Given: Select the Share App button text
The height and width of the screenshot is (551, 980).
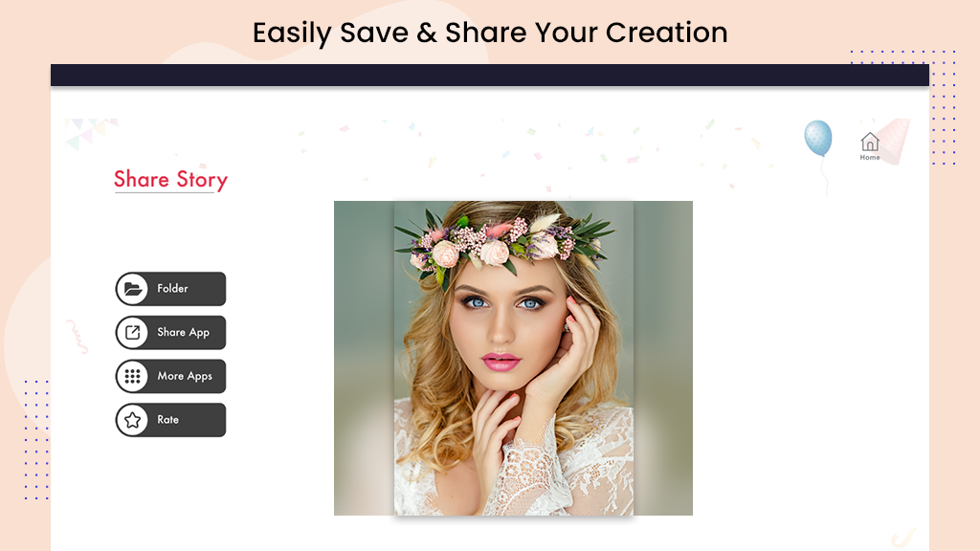Looking at the screenshot, I should 183,332.
